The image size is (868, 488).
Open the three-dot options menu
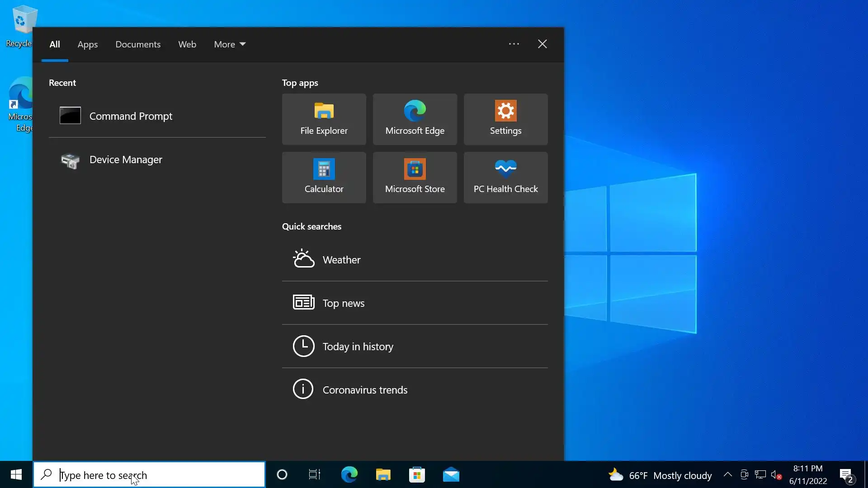[514, 44]
